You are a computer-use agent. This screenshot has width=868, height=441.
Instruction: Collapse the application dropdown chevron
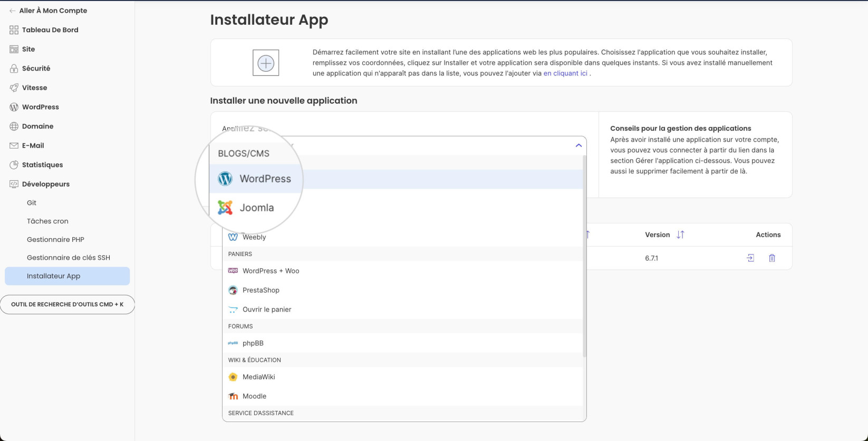(x=578, y=145)
